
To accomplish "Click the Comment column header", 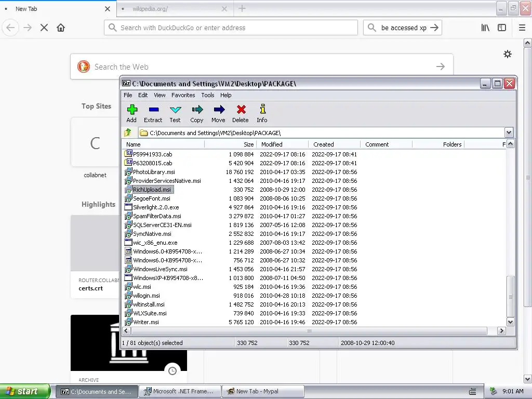I will 386,144.
